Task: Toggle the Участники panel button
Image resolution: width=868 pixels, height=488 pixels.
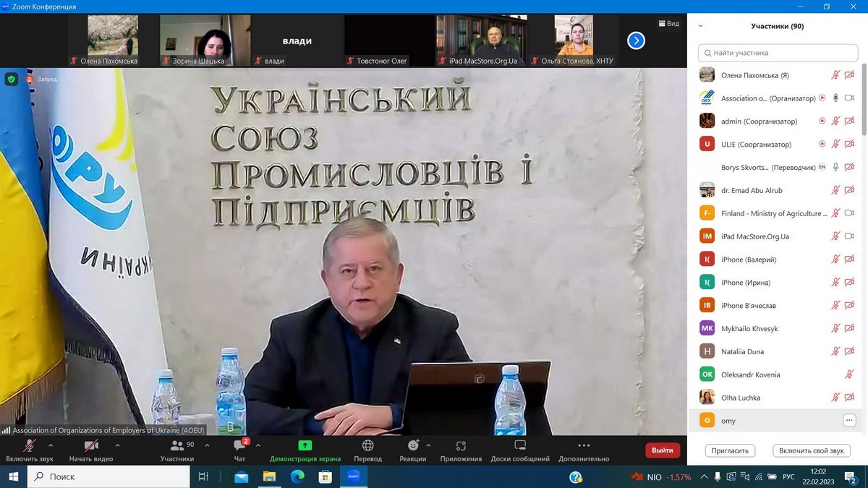Action: 177,446
